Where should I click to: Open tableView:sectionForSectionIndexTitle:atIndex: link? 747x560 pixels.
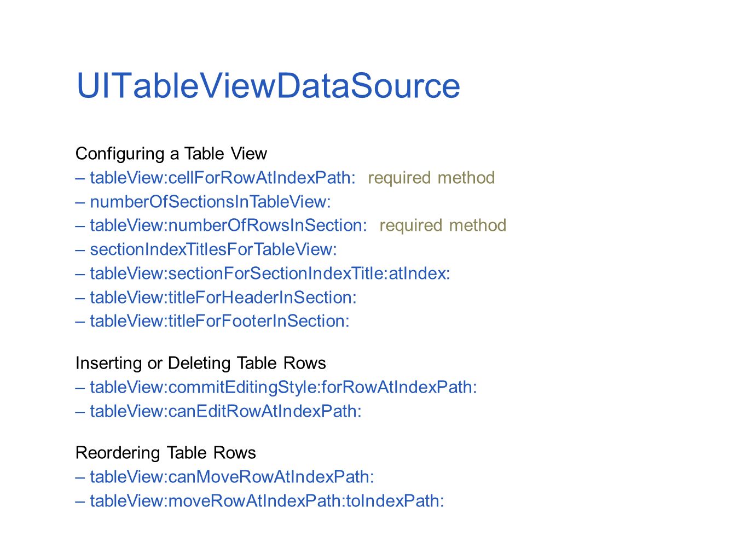270,273
